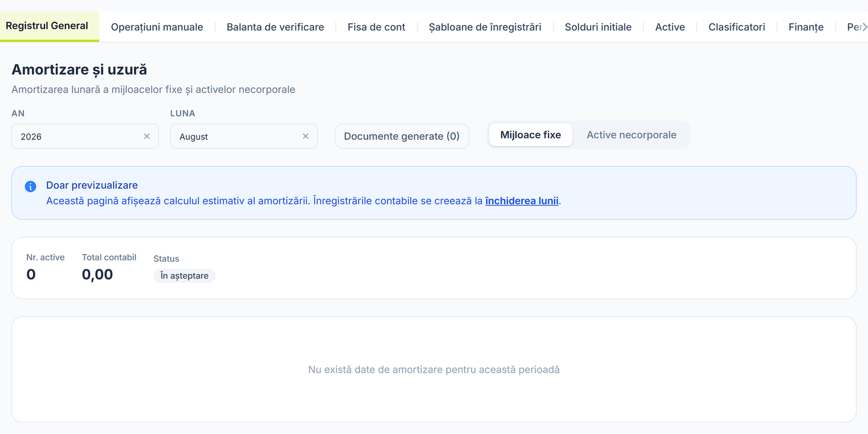Screen dimensions: 868x434
Task: Open Balanta de verificare tab
Action: tap(275, 27)
